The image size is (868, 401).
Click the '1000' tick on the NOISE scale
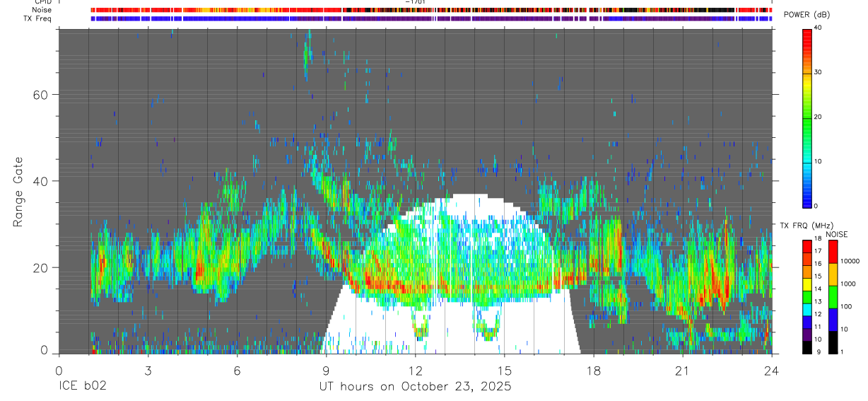point(850,284)
